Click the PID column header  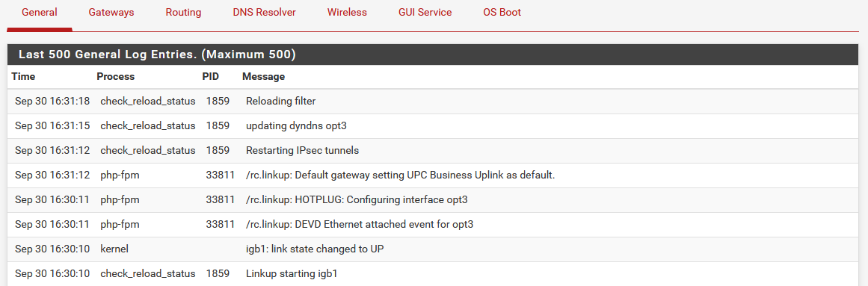coord(210,76)
